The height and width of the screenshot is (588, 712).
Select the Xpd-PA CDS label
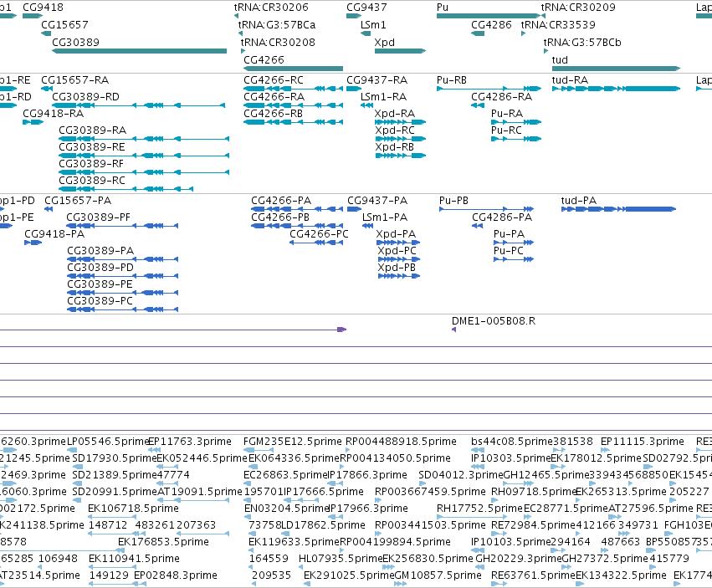396,234
